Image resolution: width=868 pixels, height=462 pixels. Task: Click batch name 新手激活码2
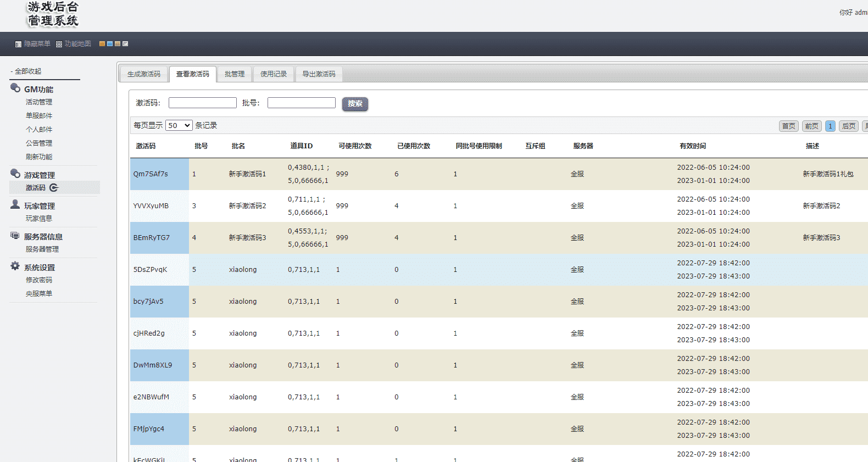click(x=248, y=206)
